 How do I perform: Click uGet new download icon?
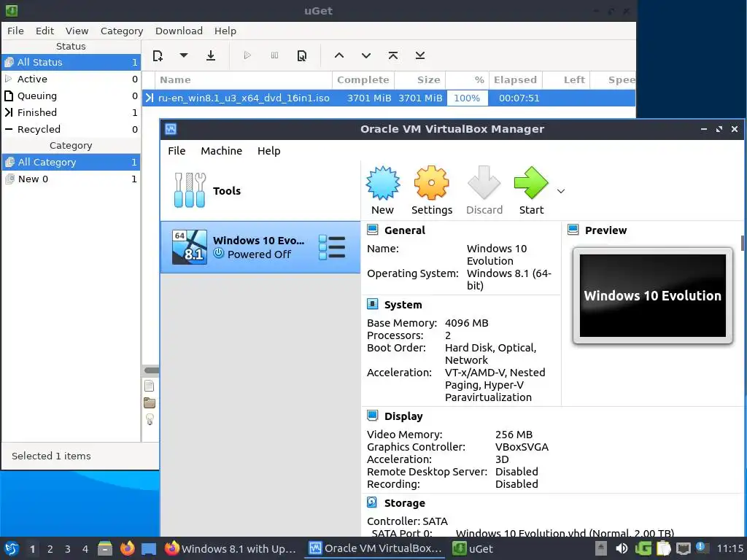(x=158, y=55)
